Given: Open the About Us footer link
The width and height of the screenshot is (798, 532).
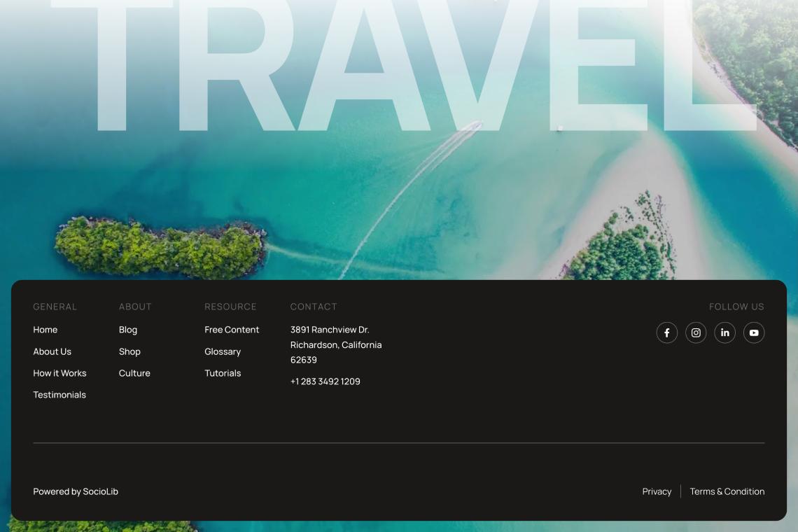Looking at the screenshot, I should [x=52, y=352].
